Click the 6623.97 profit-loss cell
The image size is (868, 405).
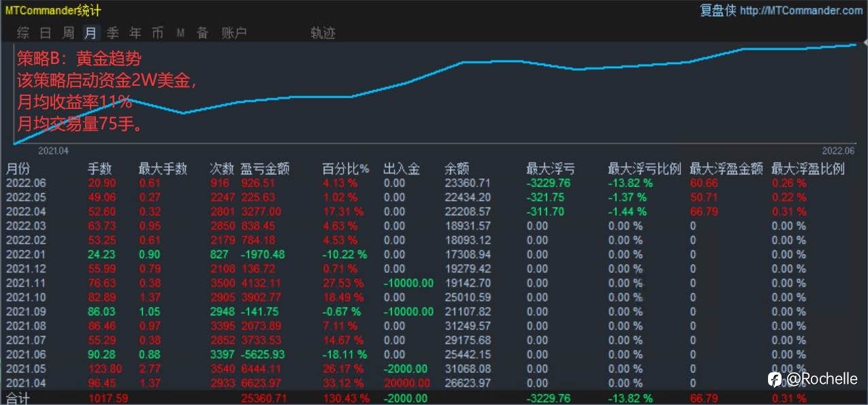261,383
